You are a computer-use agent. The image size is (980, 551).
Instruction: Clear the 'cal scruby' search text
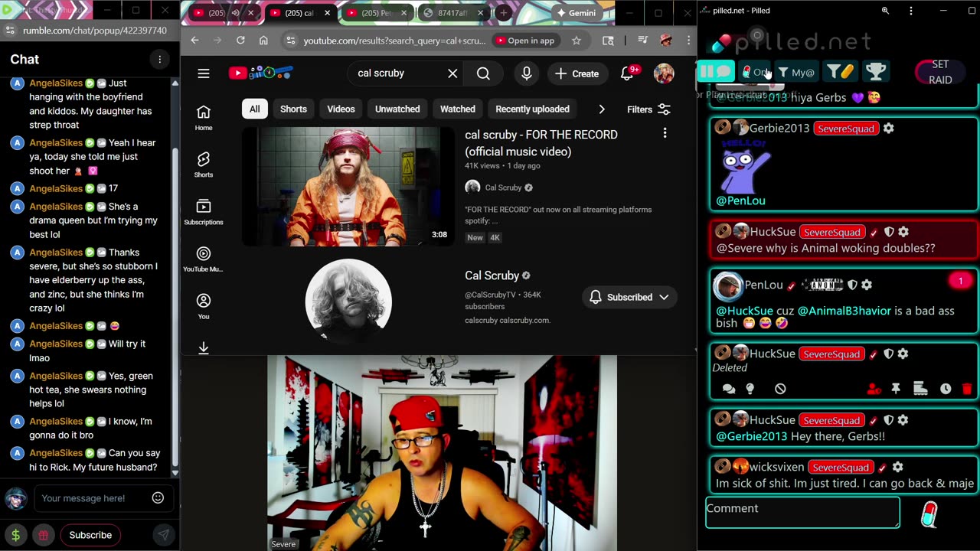[452, 73]
